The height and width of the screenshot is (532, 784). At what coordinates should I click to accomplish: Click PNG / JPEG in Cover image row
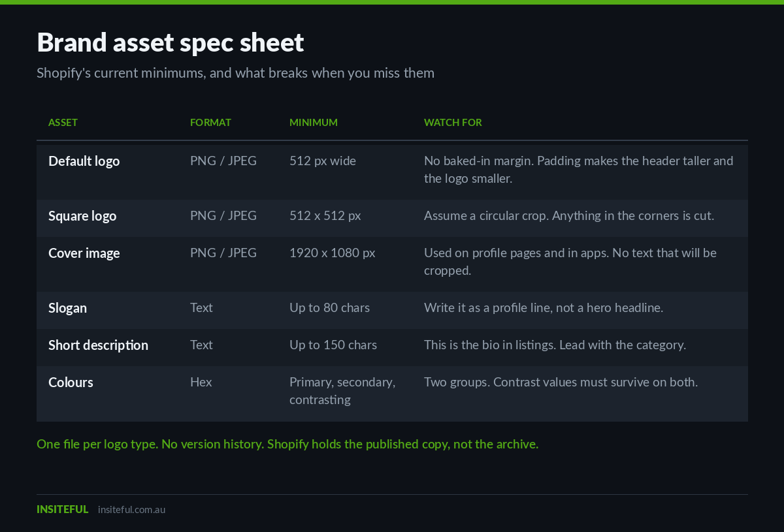223,253
